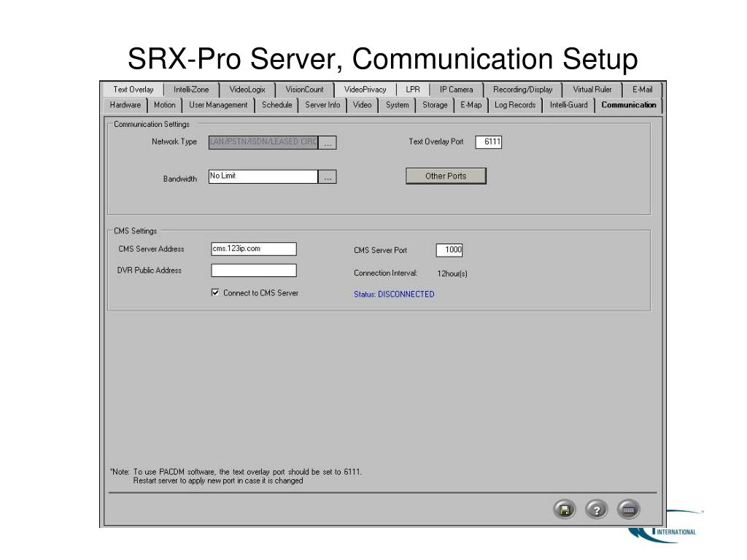Click the Text Overlay Port field
The width and height of the screenshot is (747, 560).
[488, 142]
